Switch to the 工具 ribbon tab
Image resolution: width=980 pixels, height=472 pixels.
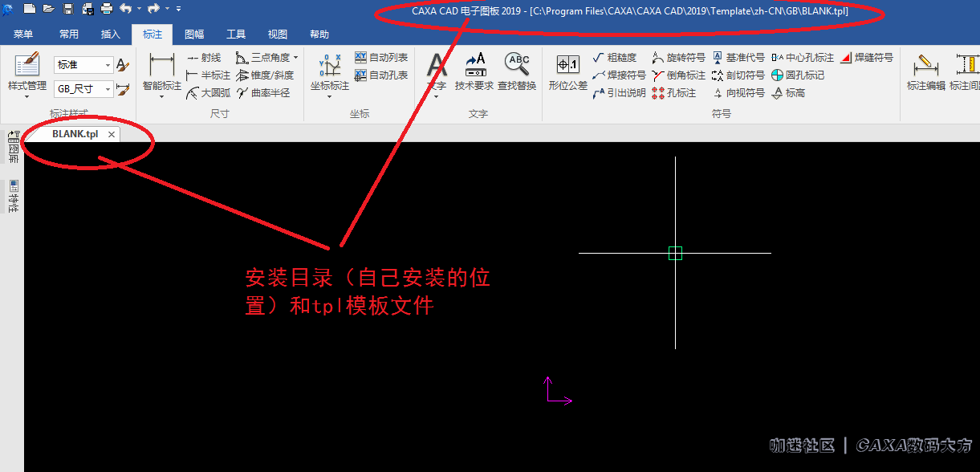pos(236,35)
